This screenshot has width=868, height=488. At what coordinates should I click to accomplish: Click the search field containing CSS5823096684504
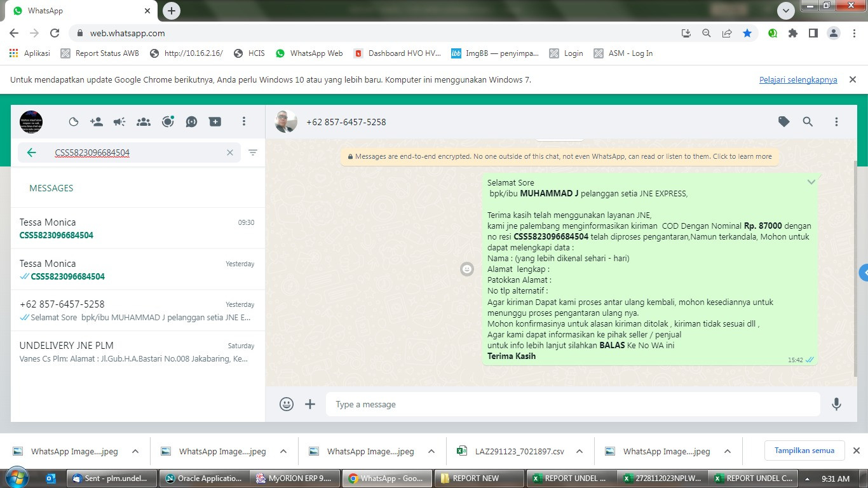point(129,152)
